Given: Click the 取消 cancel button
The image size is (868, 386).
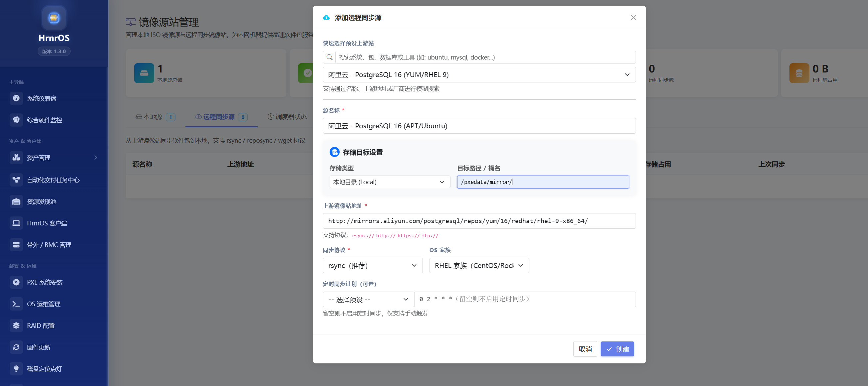Looking at the screenshot, I should (585, 349).
